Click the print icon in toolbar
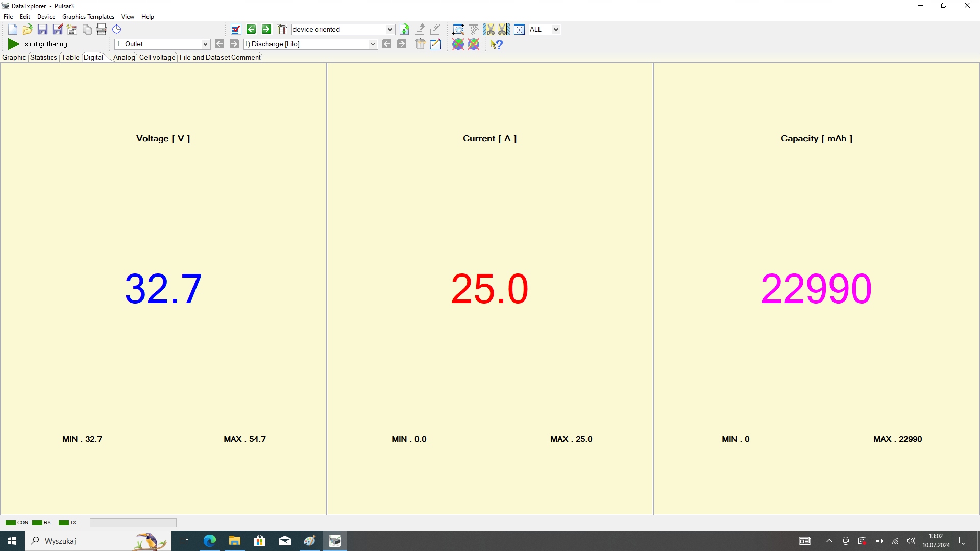The height and width of the screenshot is (551, 980). click(102, 30)
